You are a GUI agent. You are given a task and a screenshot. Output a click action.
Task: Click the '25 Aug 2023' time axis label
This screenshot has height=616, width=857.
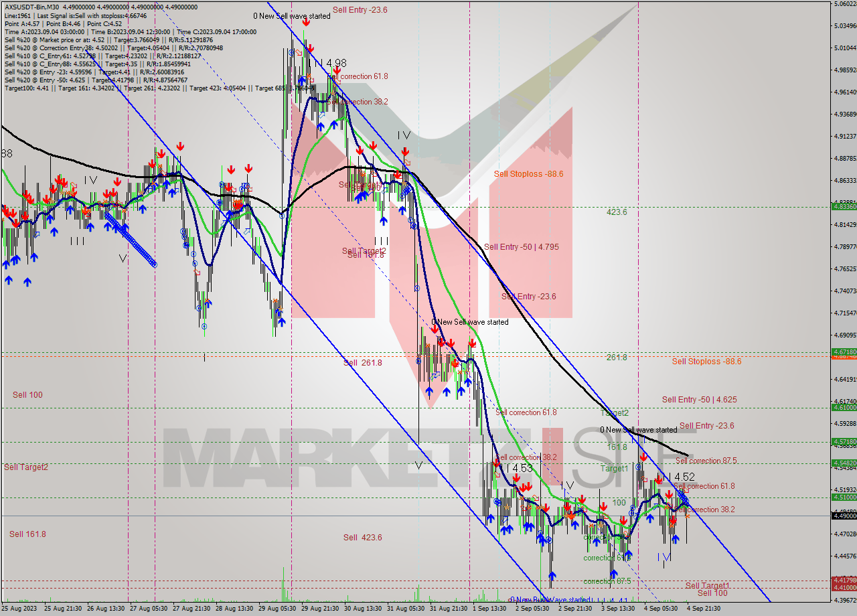19,609
